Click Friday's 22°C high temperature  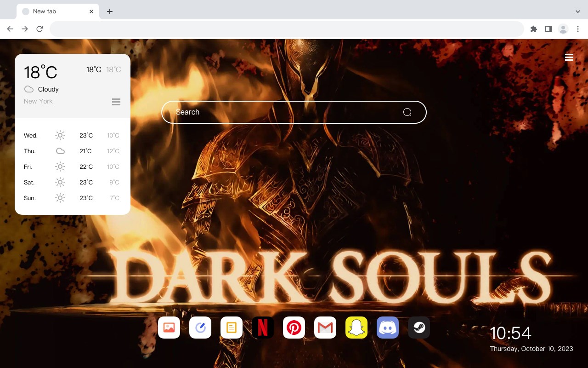(x=86, y=167)
